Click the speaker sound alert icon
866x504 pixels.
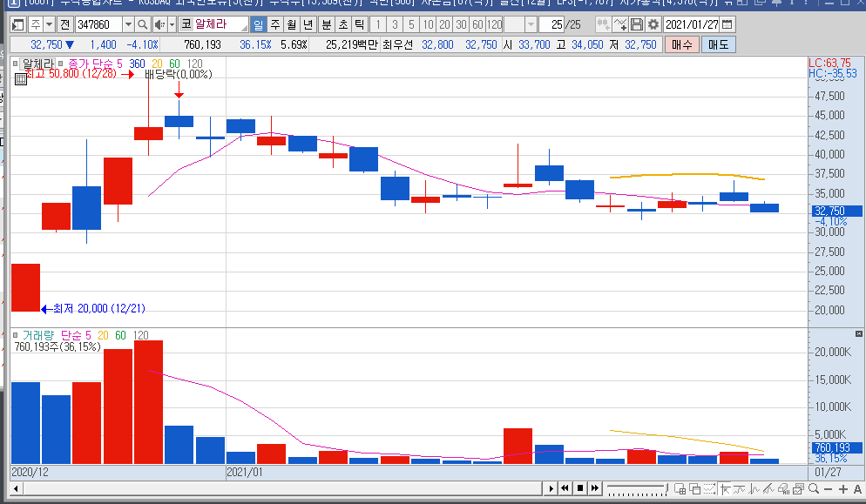(159, 24)
